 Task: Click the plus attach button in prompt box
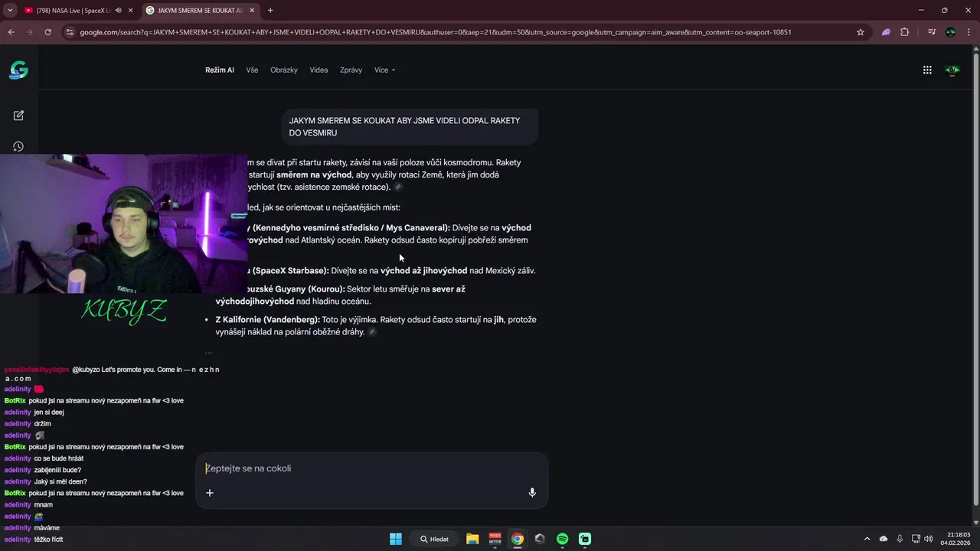click(x=210, y=493)
